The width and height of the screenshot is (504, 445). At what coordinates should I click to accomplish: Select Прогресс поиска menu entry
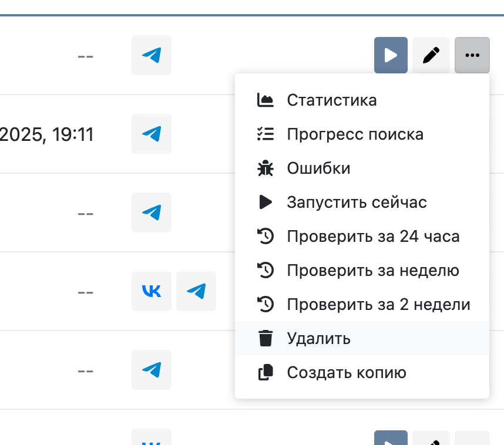pos(355,134)
